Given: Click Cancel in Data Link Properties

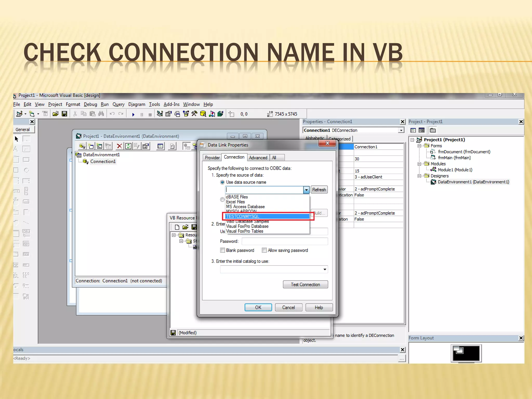Looking at the screenshot, I should pyautogui.click(x=289, y=307).
